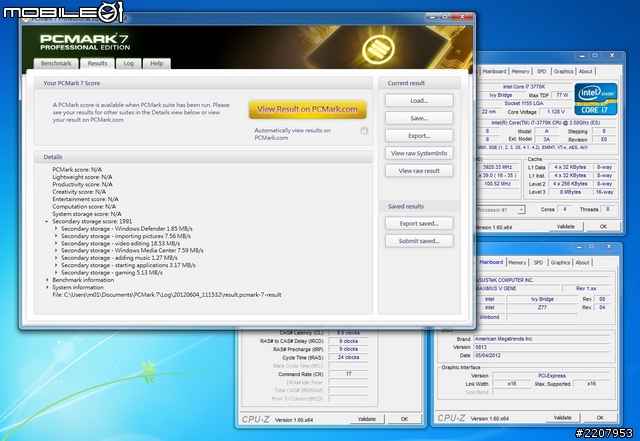Click the Core Voltage 1.128 V field

tap(554, 111)
